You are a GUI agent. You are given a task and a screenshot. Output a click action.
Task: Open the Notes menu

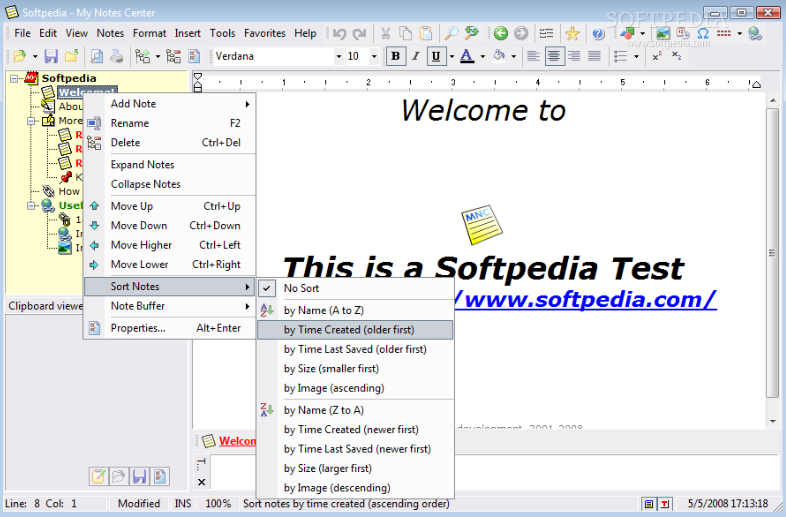110,34
